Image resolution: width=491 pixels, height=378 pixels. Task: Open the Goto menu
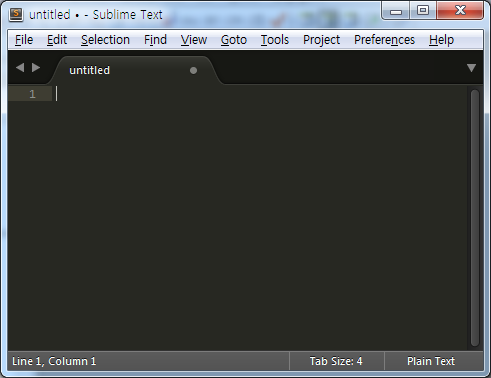[x=234, y=40]
